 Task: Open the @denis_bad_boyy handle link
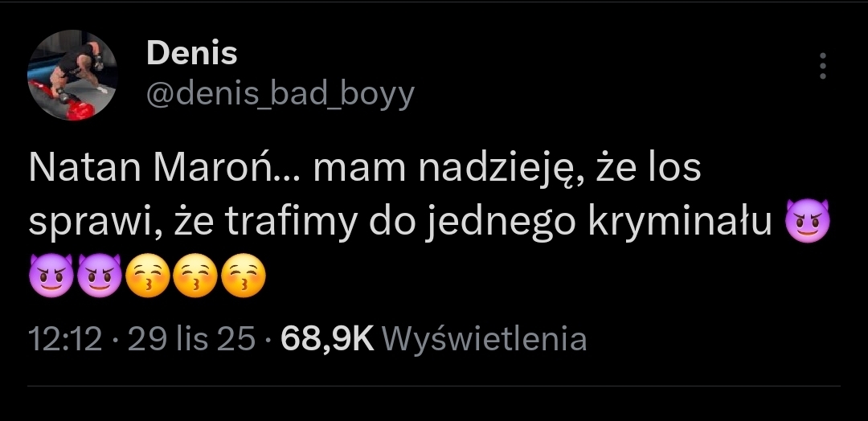280,94
